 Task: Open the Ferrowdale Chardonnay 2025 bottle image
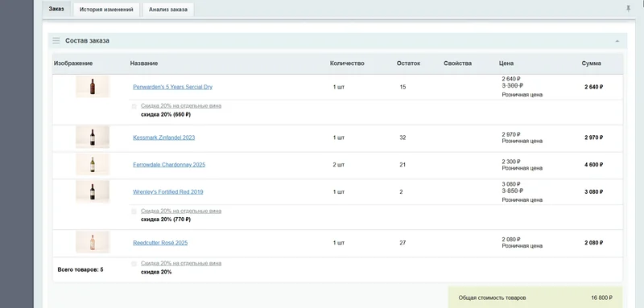click(93, 165)
